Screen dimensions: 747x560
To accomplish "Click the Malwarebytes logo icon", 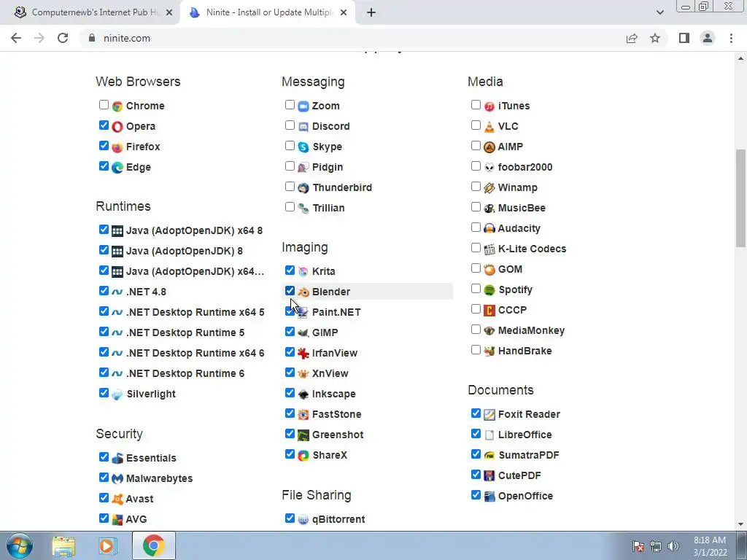I will (x=117, y=478).
